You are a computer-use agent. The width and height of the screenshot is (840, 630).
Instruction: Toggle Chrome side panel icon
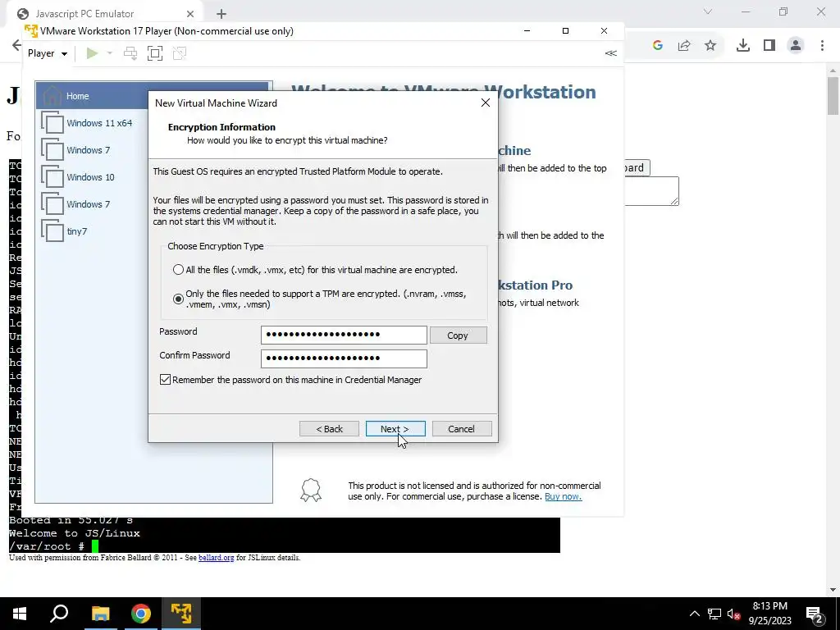coord(769,46)
